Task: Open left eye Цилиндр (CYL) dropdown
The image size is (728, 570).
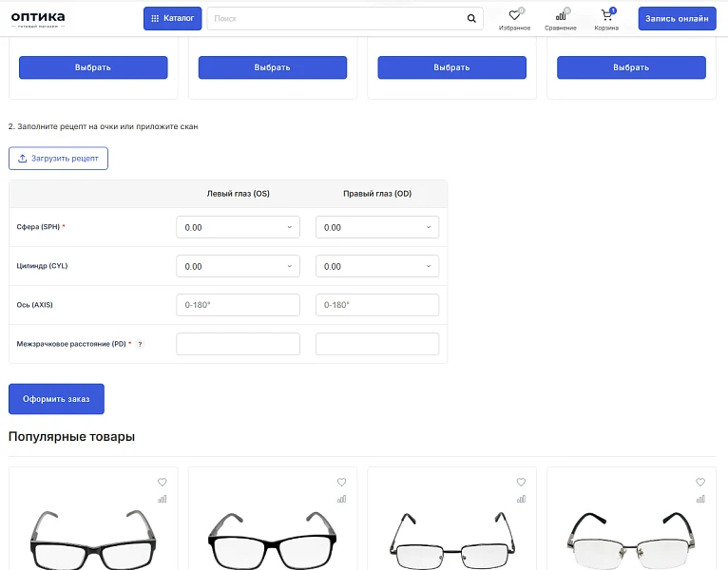Action: 238,266
